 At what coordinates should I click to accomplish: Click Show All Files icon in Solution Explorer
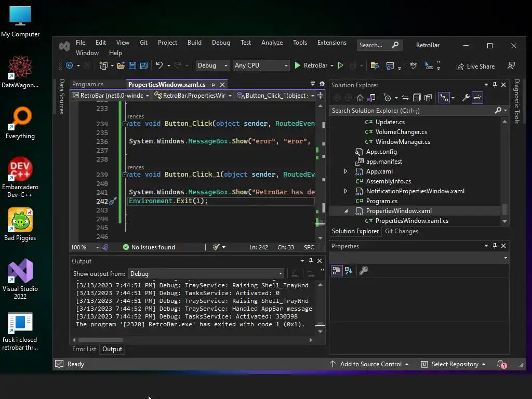click(428, 98)
